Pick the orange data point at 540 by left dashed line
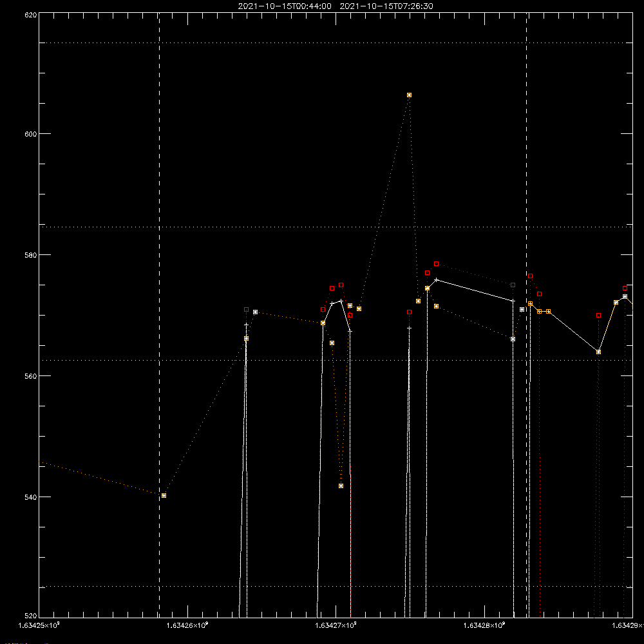 164,496
